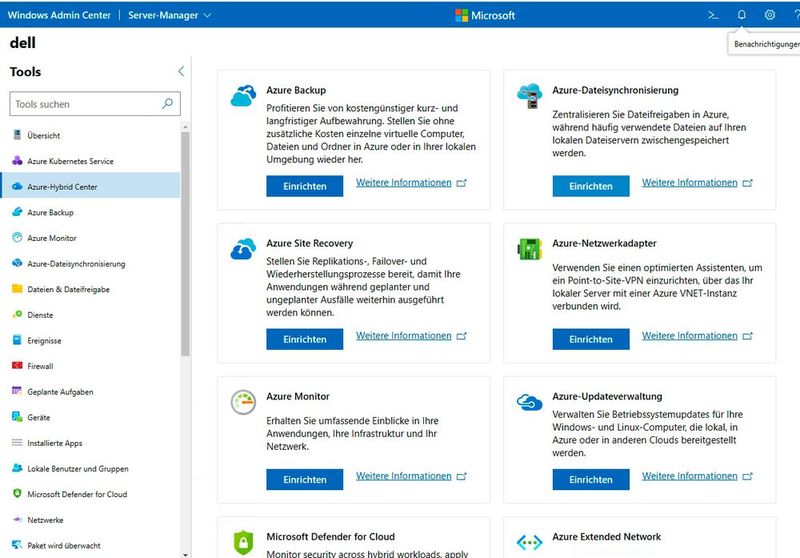This screenshot has height=558, width=800.
Task: Click the Geplante Aufgaben calendar icon
Action: click(17, 391)
